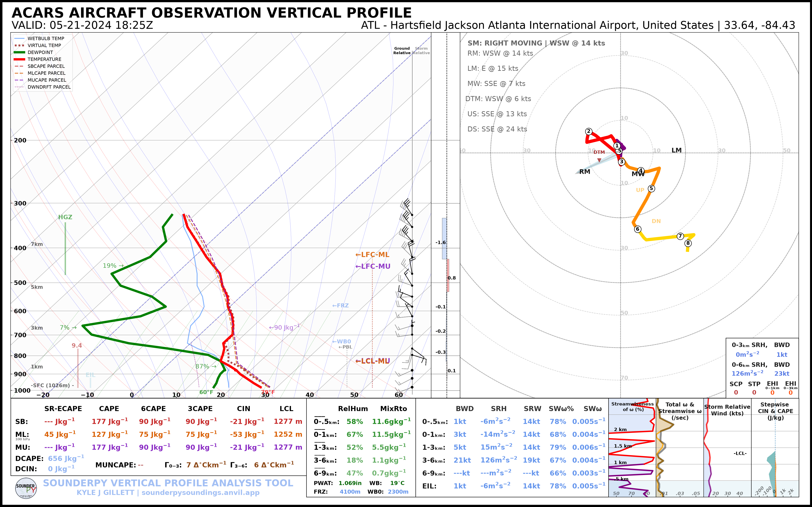Click the red TEMPERATURE legend swatch
The width and height of the screenshot is (812, 507).
pyautogui.click(x=19, y=59)
